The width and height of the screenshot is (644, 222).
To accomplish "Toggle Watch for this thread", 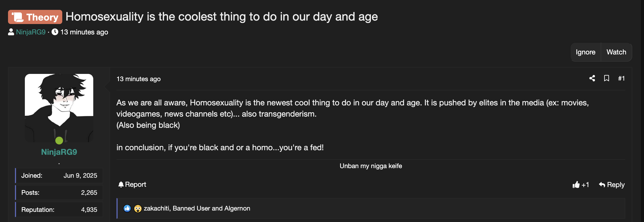I will coord(616,52).
